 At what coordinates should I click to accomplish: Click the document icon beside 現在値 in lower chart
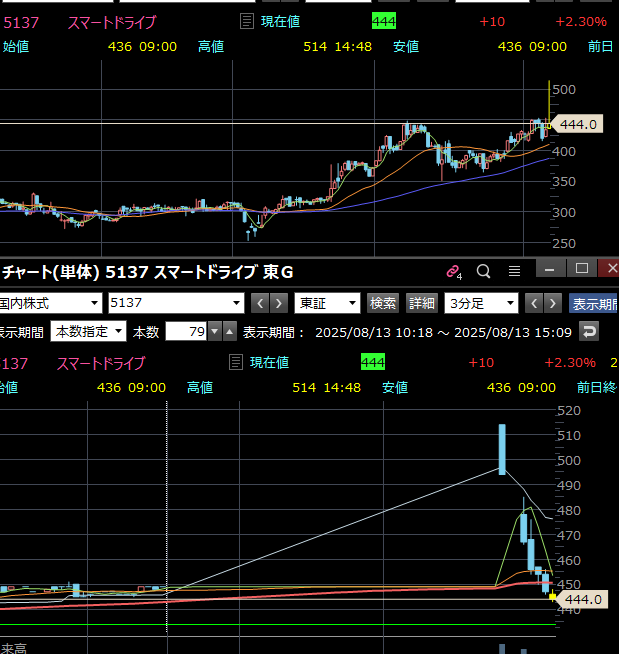coord(236,362)
